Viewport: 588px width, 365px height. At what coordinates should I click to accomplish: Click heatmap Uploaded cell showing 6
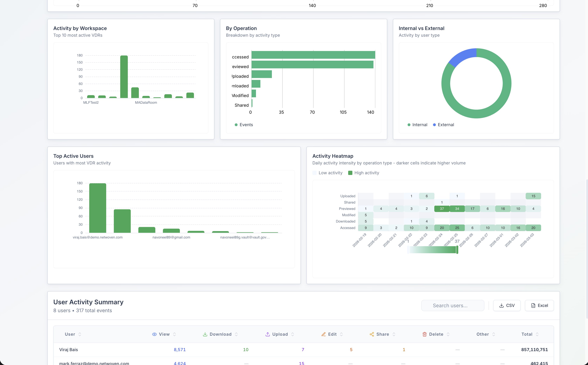[427, 196]
